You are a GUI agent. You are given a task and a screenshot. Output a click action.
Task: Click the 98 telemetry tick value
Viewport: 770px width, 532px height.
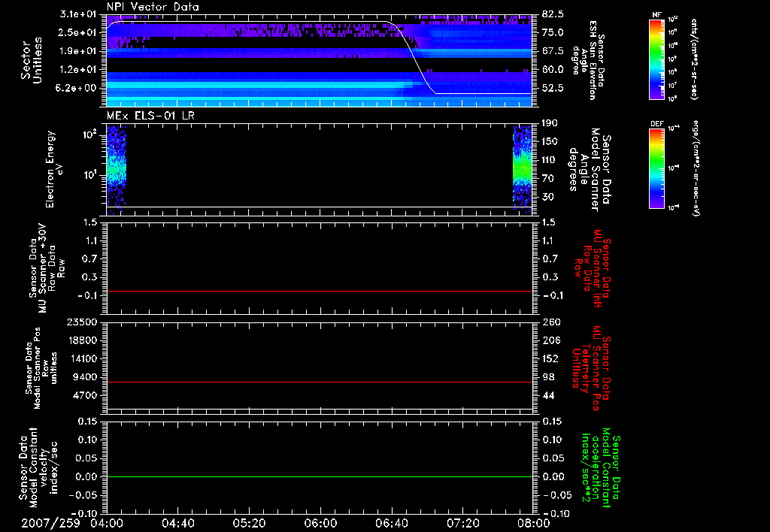click(x=548, y=377)
